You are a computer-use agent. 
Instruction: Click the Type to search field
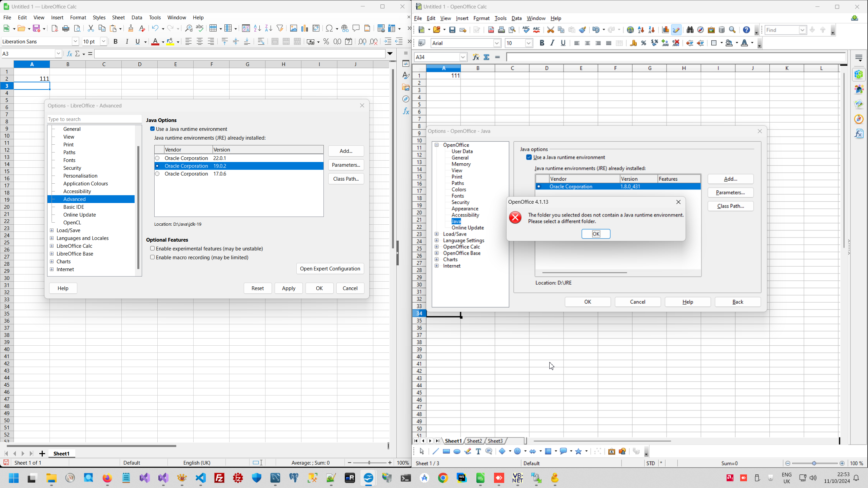94,119
